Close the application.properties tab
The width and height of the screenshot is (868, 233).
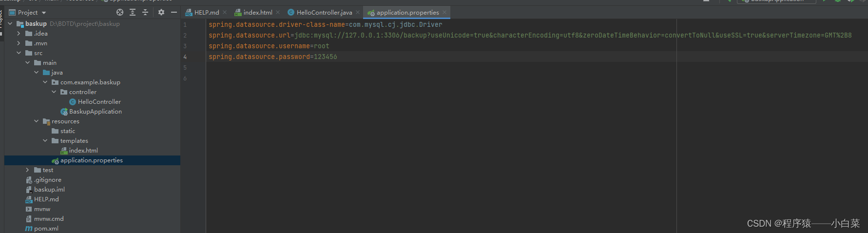(444, 12)
